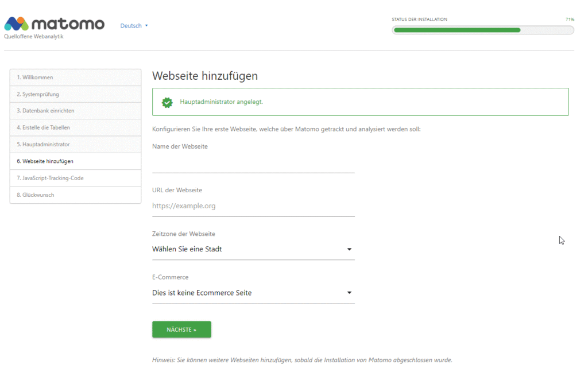Expand the Zeitzone der Webseite dropdown
The image size is (588, 369).
pyautogui.click(x=253, y=250)
